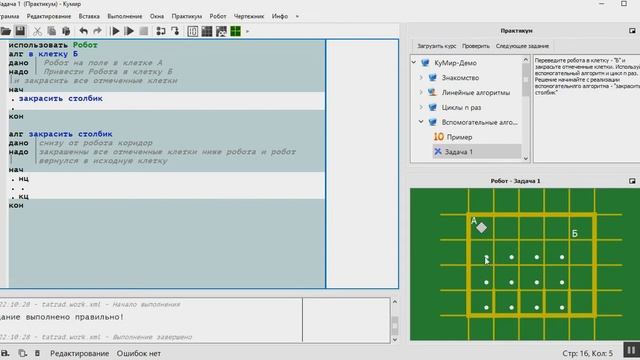This screenshot has height=360, width=640.
Task: Select the КуМир-Демо root item
Action: 456,63
